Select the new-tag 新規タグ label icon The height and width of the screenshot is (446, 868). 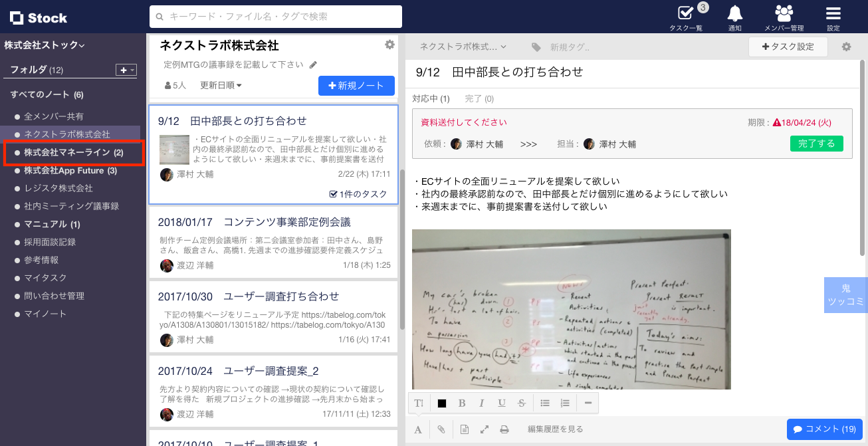click(537, 47)
